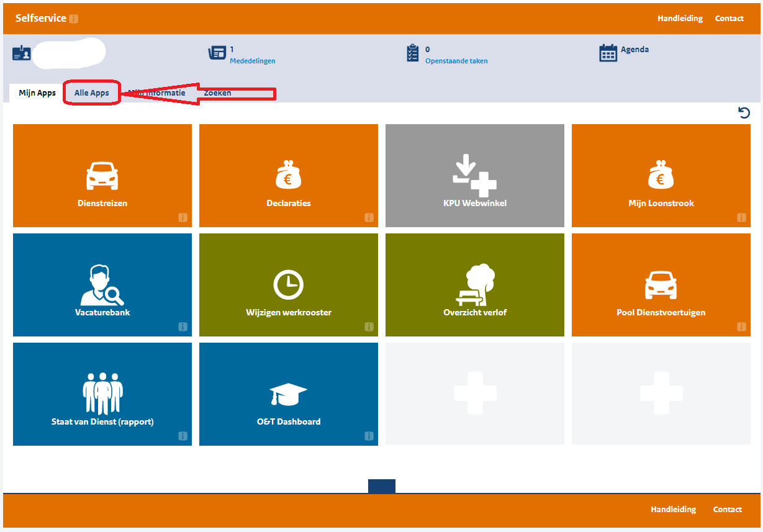
Task: Open the Openstaande taken link
Action: (456, 61)
